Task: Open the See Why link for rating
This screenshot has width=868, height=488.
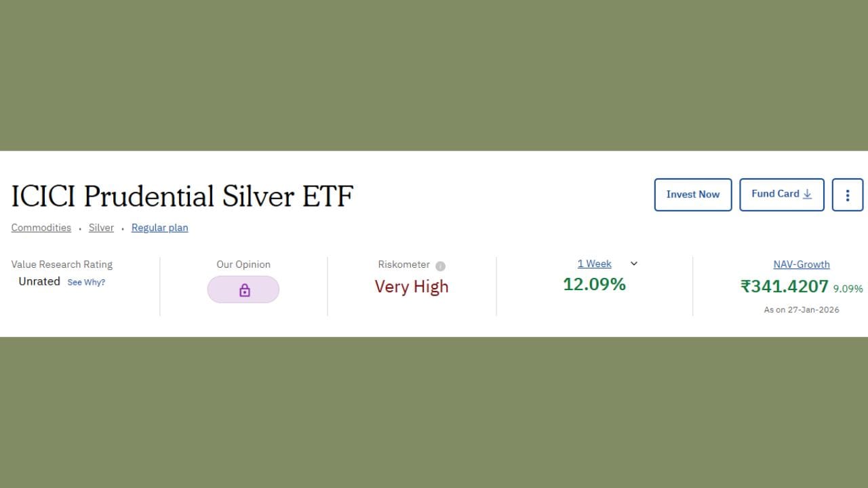Action: tap(86, 282)
